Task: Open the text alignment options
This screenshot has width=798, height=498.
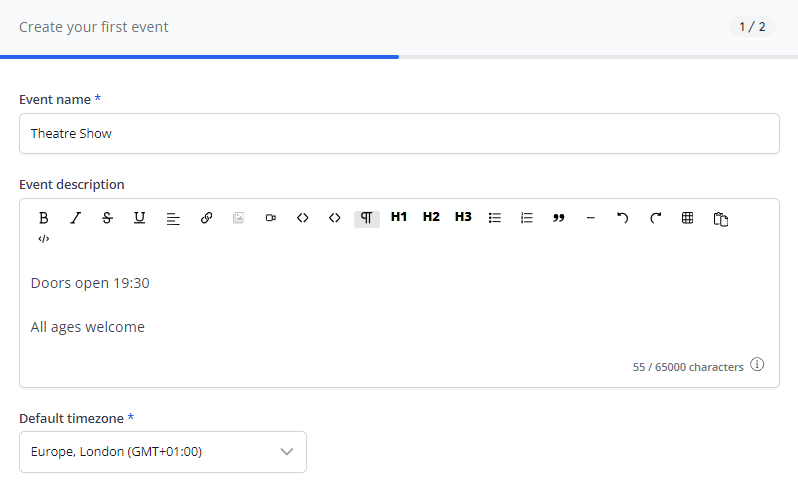Action: point(172,218)
